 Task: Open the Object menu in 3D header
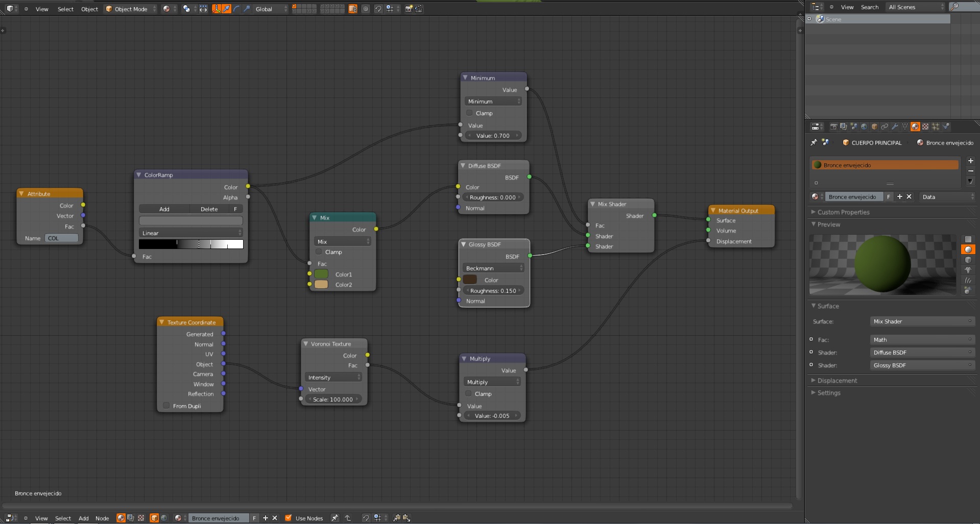coord(89,9)
